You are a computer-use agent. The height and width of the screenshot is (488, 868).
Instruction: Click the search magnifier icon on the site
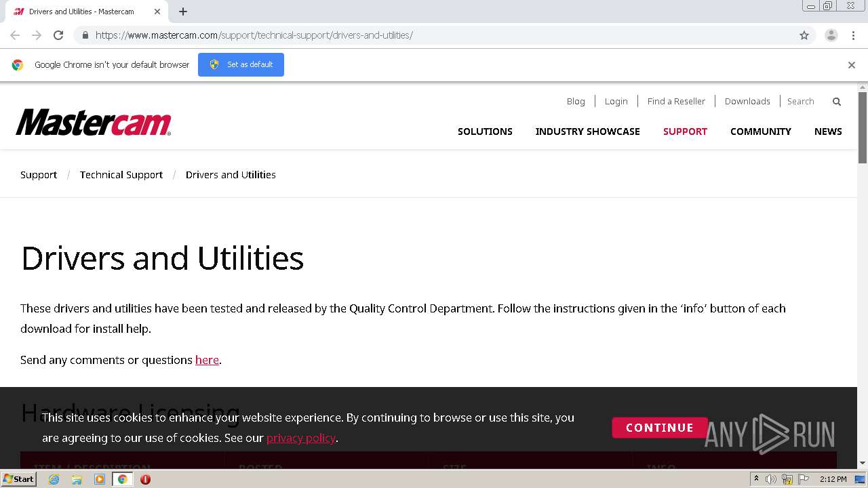837,102
